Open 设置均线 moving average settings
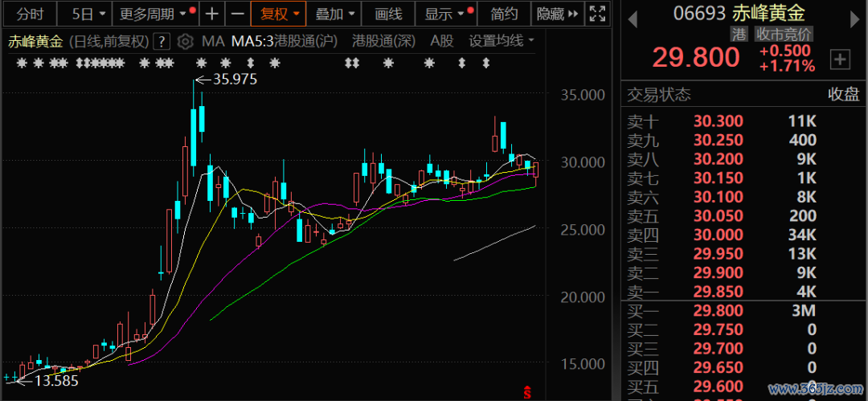 501,41
